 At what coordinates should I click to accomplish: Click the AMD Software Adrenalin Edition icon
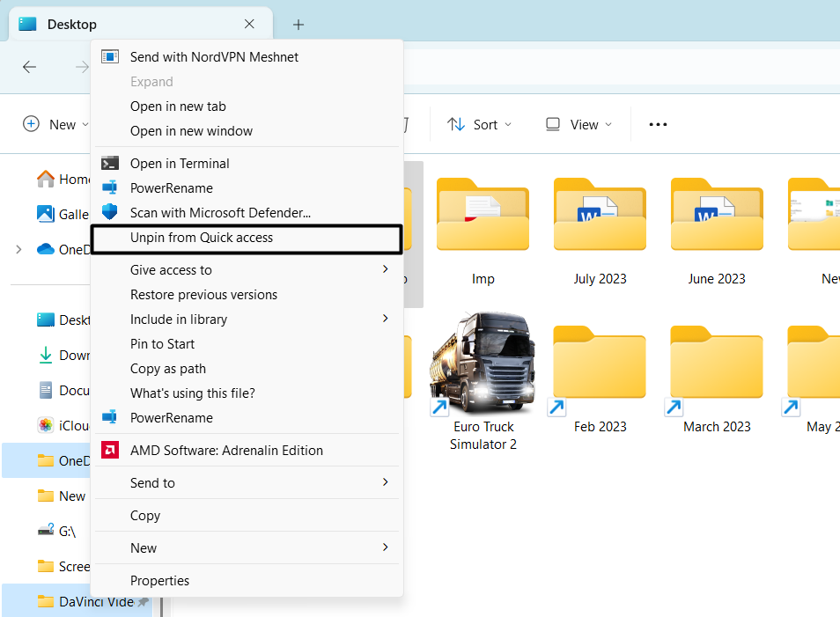[x=110, y=451]
